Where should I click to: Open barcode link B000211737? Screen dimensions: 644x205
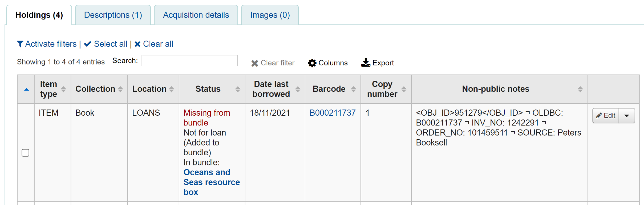332,113
